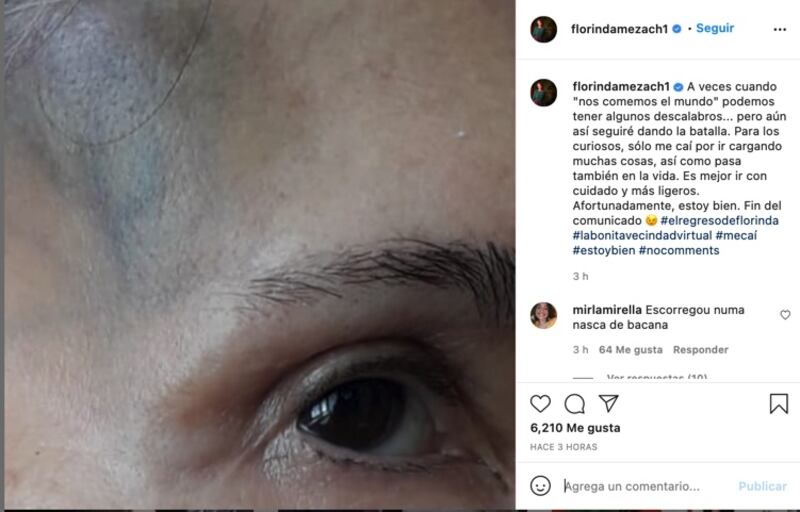View the 6,210 Me gusta likes list
800x512 pixels.
pyautogui.click(x=575, y=428)
